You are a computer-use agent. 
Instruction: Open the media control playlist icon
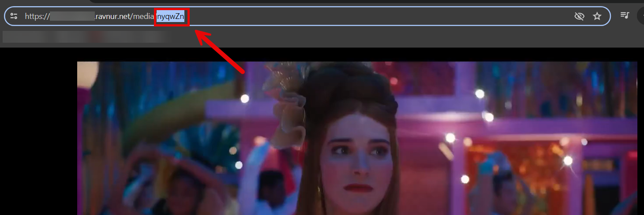tap(625, 16)
